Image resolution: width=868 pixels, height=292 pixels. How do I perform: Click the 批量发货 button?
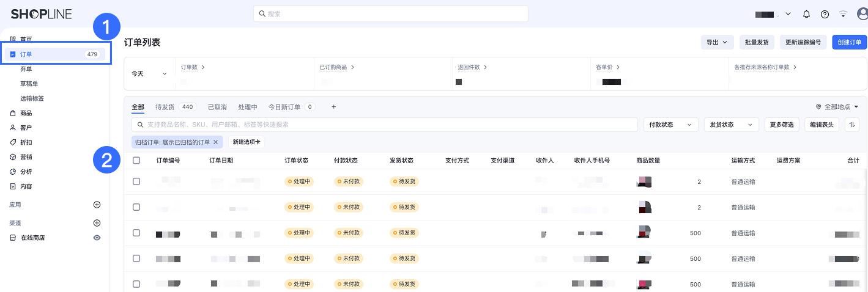(x=757, y=42)
